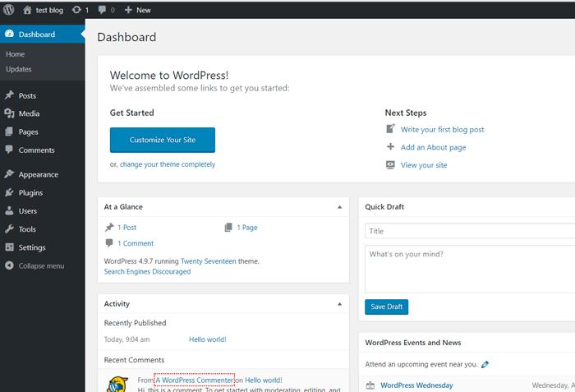Click the WordPress logo in admin bar
The width and height of the screenshot is (575, 392).
(9, 10)
